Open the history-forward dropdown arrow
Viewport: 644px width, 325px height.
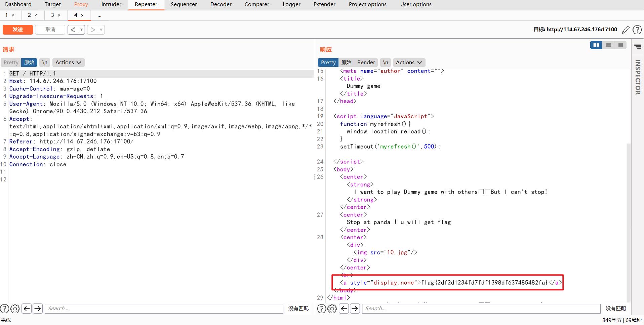[101, 30]
